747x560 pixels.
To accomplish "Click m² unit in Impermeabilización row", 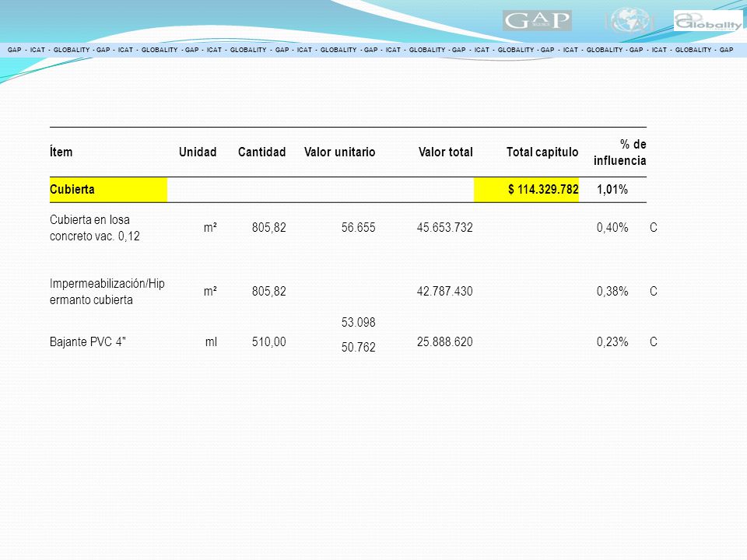I will pyautogui.click(x=210, y=292).
